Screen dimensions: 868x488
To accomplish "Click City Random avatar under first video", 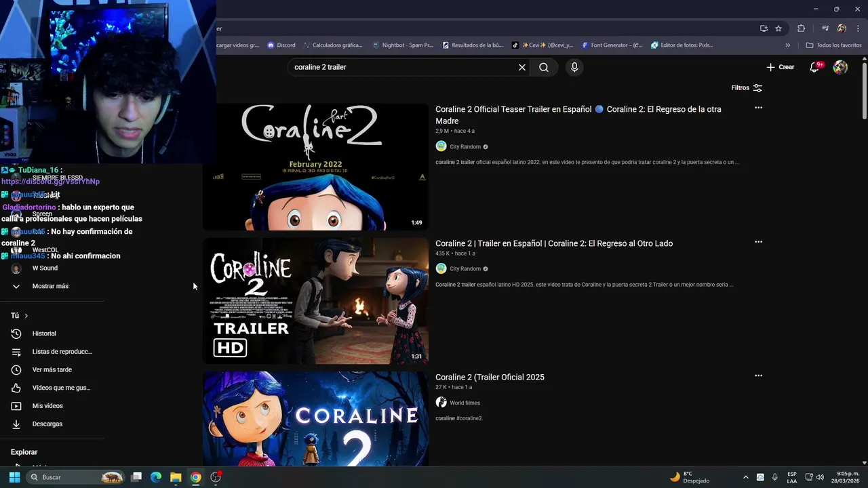I will point(441,146).
